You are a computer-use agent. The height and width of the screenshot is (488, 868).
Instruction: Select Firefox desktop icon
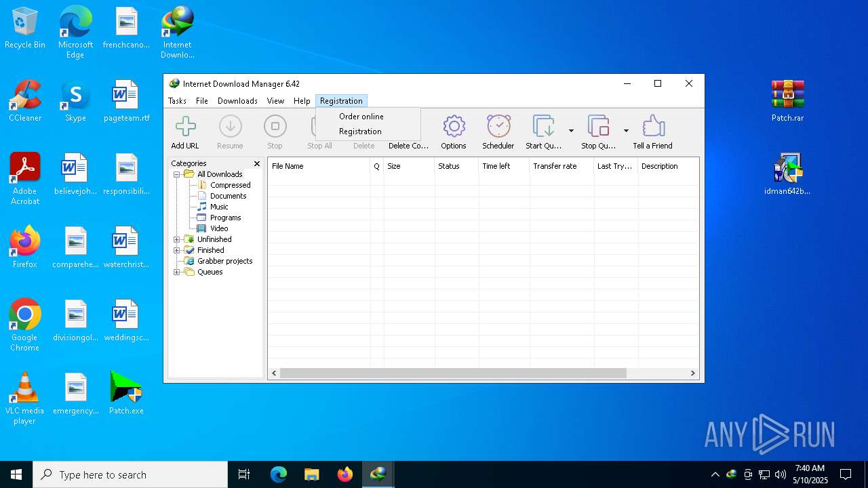tap(25, 247)
